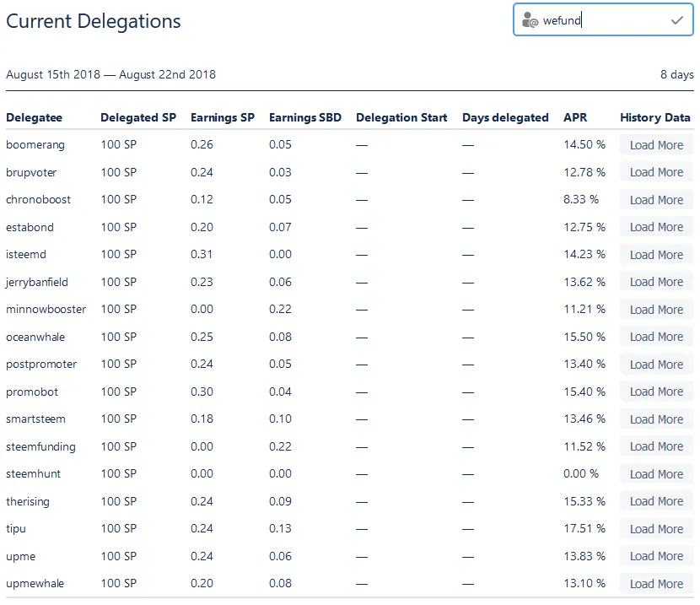The height and width of the screenshot is (605, 700).
Task: Select the oceanwhale delegatee name
Action: point(35,338)
